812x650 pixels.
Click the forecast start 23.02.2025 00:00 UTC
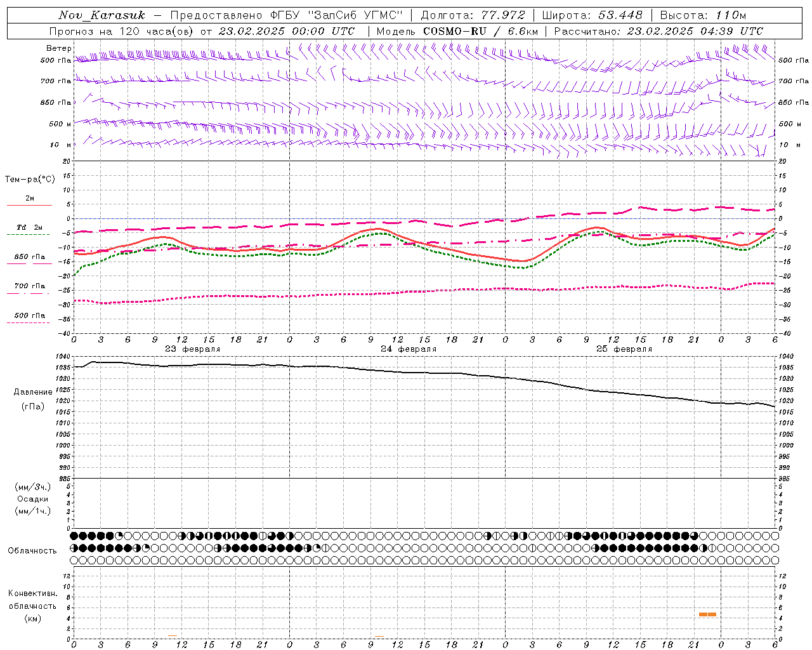tap(287, 31)
